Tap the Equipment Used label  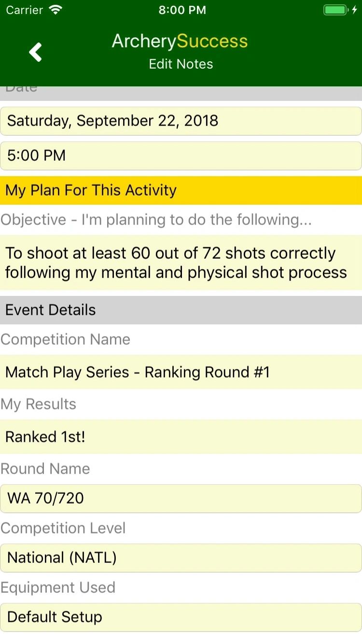tap(58, 588)
